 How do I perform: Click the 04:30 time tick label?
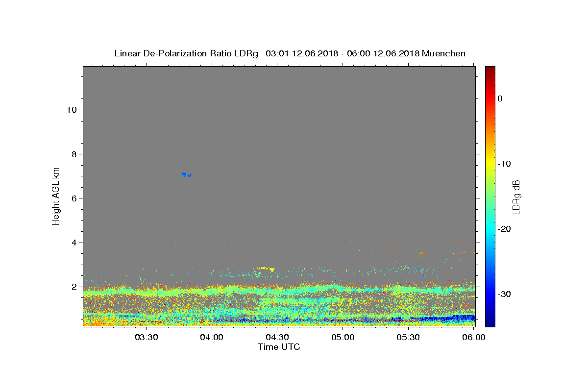pos(277,337)
